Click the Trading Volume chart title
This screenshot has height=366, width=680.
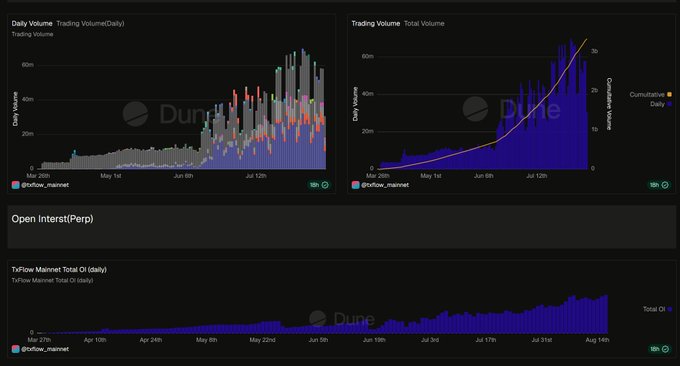coord(376,23)
